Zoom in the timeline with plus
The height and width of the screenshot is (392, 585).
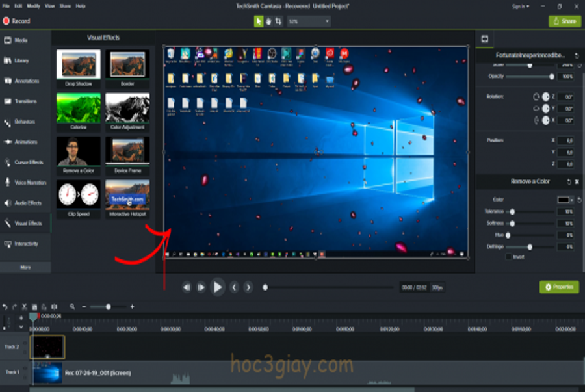pyautogui.click(x=132, y=307)
